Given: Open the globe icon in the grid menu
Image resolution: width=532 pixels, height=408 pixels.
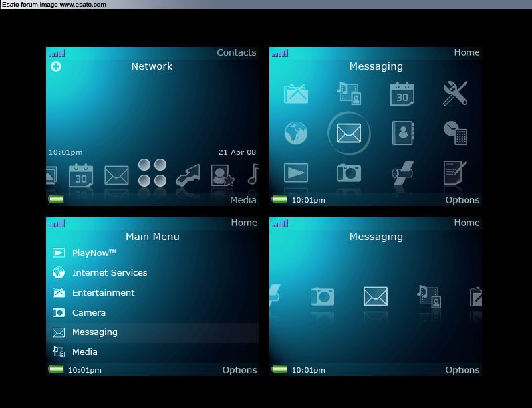Looking at the screenshot, I should click(x=296, y=133).
